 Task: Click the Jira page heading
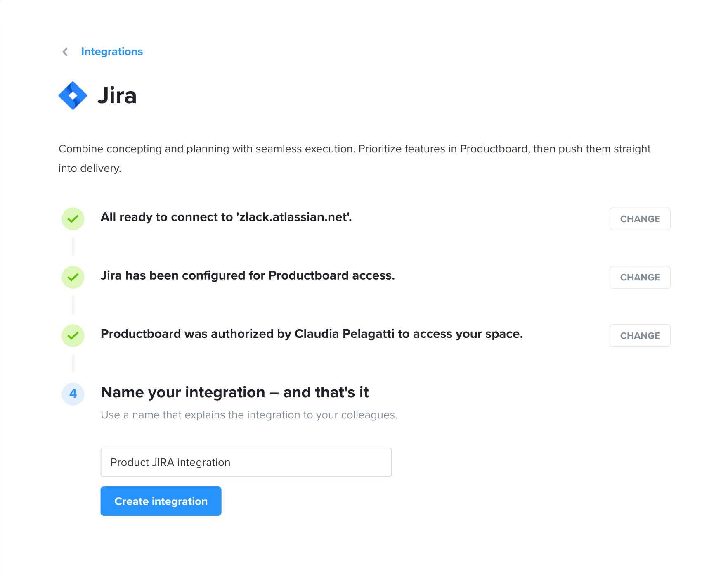tap(117, 95)
